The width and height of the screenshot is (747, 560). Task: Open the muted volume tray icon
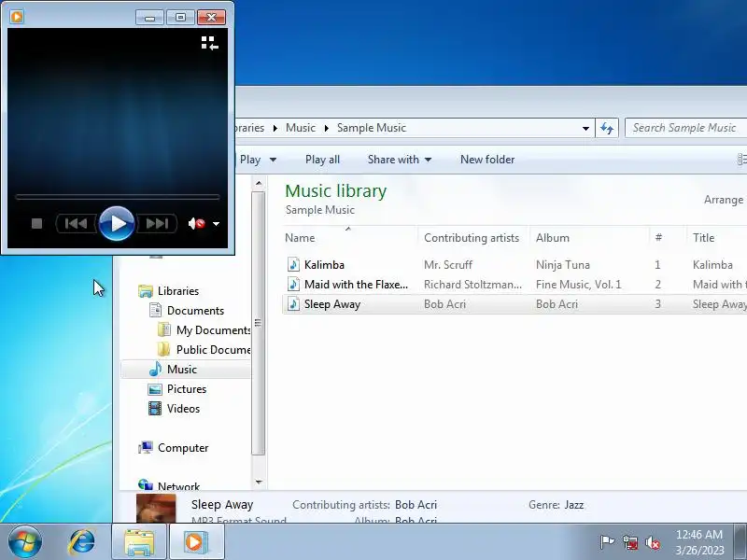click(x=653, y=542)
